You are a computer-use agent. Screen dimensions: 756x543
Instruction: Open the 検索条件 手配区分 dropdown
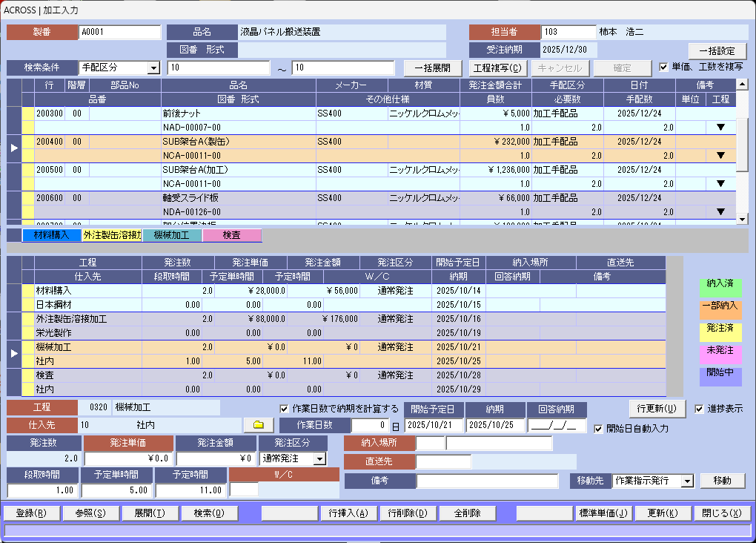tap(153, 68)
